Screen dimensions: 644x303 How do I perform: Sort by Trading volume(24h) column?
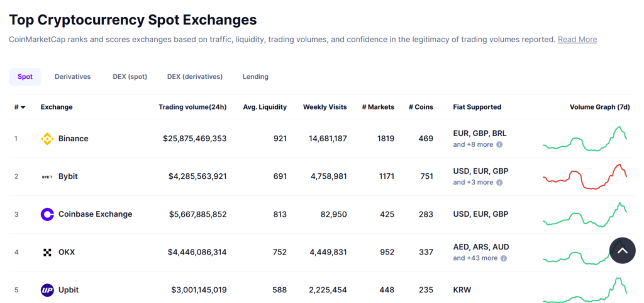coord(192,107)
